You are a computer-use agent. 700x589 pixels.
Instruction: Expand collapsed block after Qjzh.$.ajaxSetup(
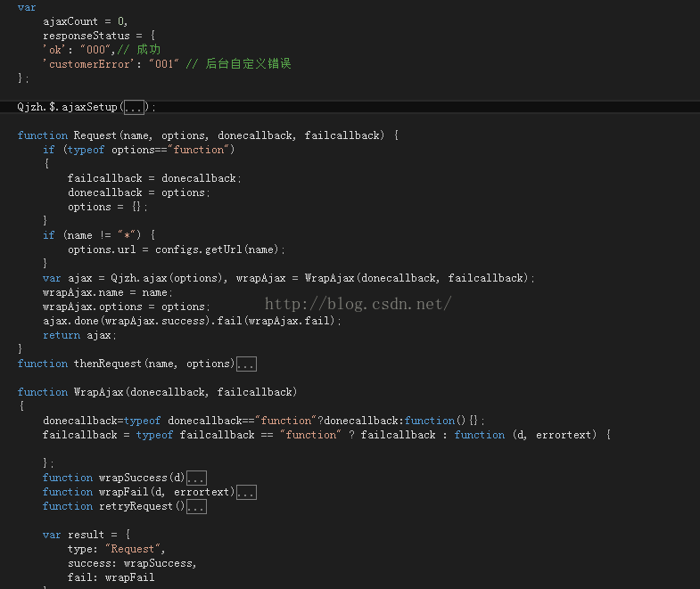[134, 107]
